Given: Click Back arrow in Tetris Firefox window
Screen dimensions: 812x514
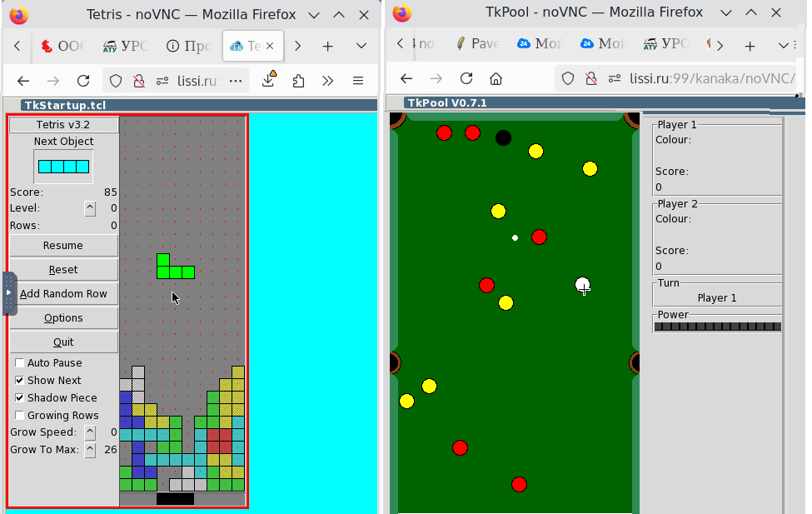Looking at the screenshot, I should tap(23, 81).
